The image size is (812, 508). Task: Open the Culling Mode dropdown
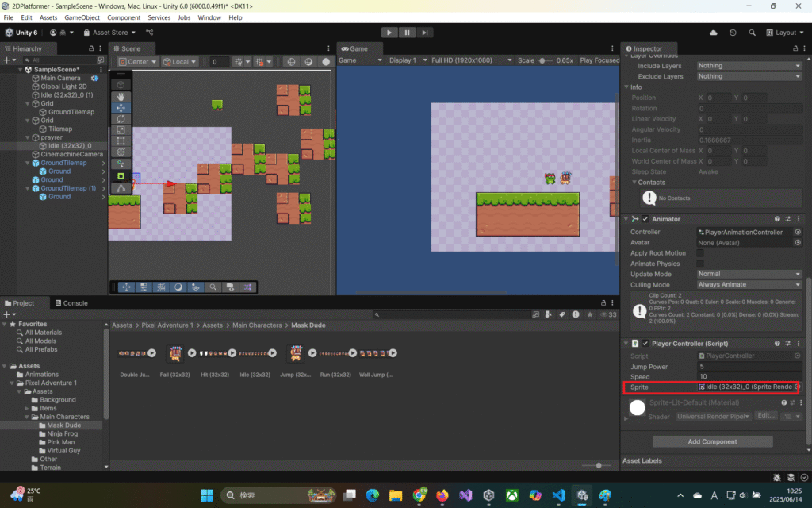pyautogui.click(x=749, y=285)
